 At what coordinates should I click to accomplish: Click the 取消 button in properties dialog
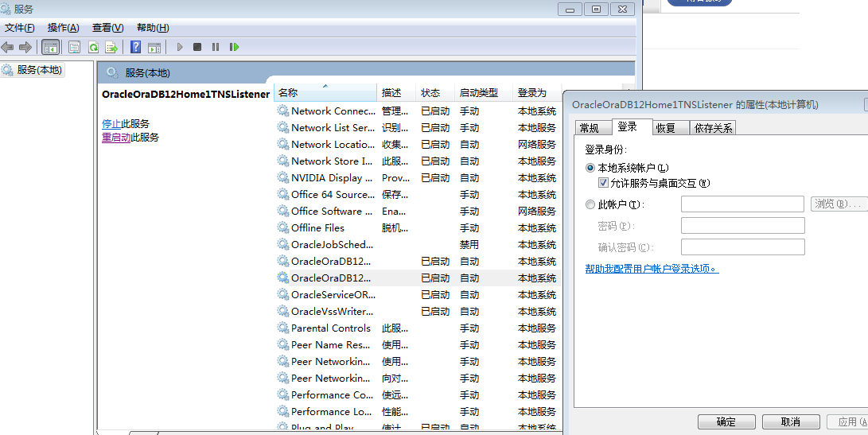tap(791, 421)
